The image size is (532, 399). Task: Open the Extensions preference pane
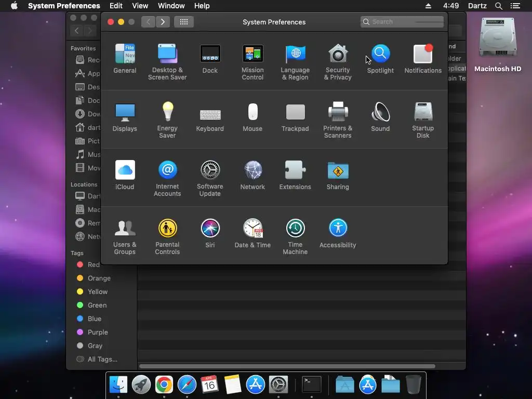click(x=295, y=175)
